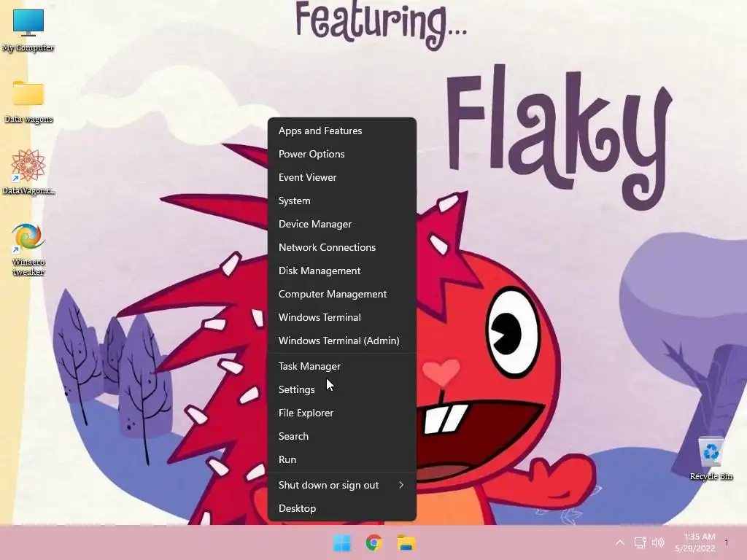Select System in the menu
The height and width of the screenshot is (560, 747).
click(x=342, y=201)
